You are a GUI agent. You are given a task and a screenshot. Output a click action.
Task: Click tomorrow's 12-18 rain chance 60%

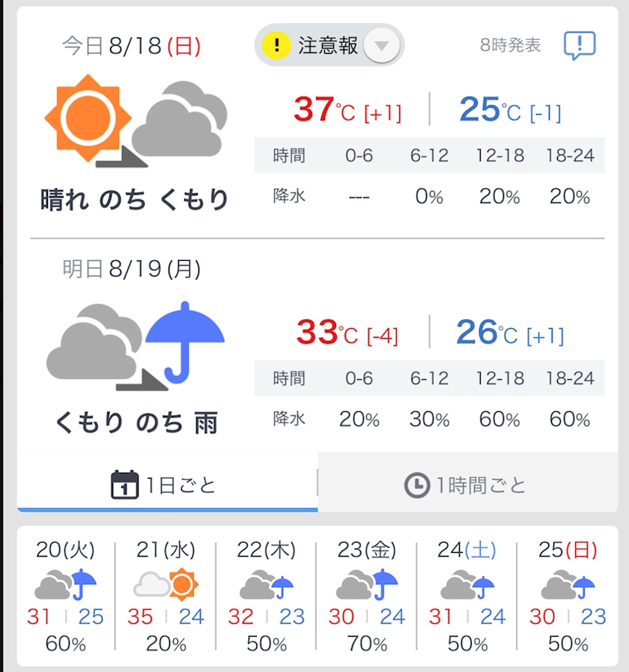(x=499, y=419)
